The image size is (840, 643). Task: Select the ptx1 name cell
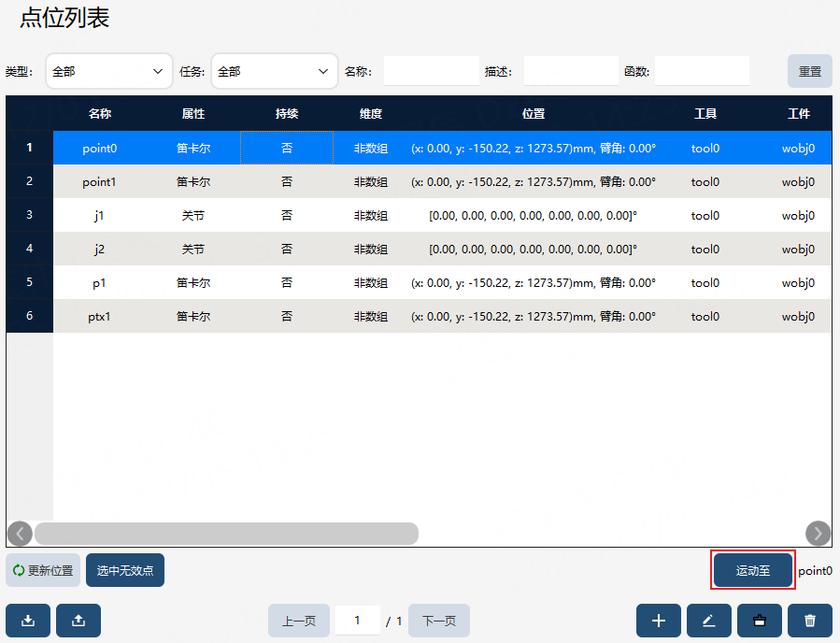[x=100, y=316]
